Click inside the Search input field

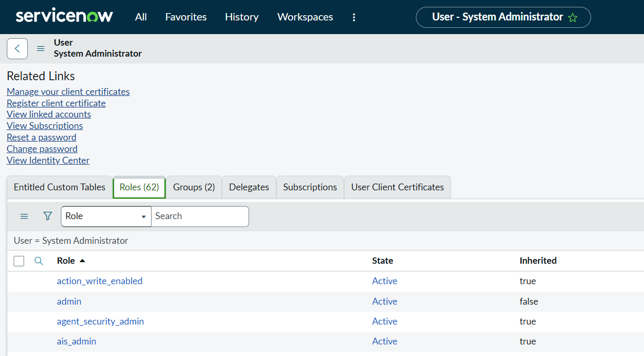pyautogui.click(x=199, y=216)
